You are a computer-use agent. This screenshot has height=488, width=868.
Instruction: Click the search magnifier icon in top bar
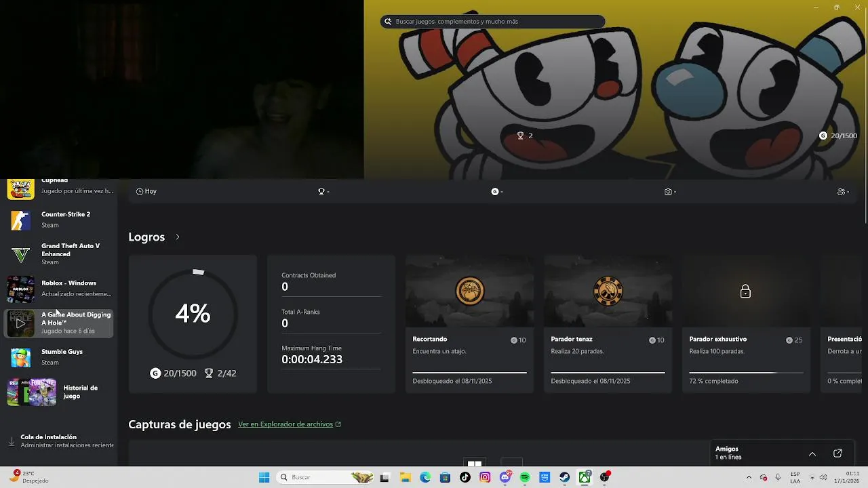click(x=388, y=22)
